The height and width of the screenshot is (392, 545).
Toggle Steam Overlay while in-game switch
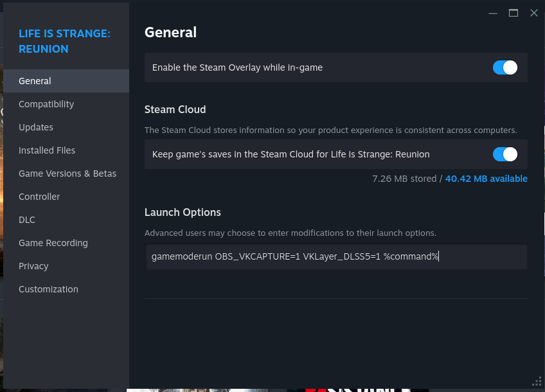[x=505, y=67]
